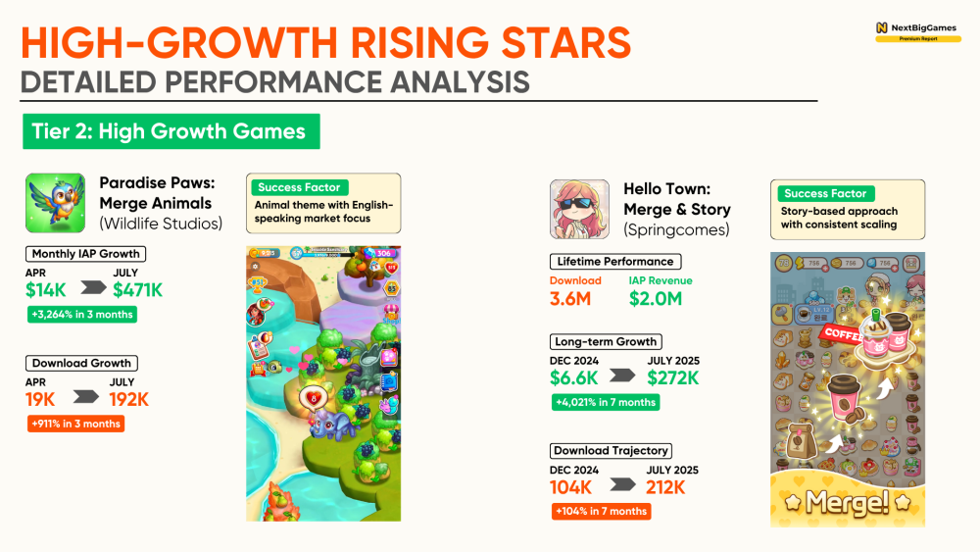Click arrow between $14K and $471K

pos(93,287)
